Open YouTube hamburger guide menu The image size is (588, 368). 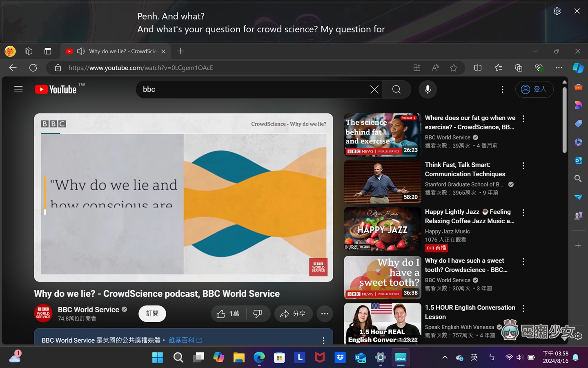pos(18,89)
